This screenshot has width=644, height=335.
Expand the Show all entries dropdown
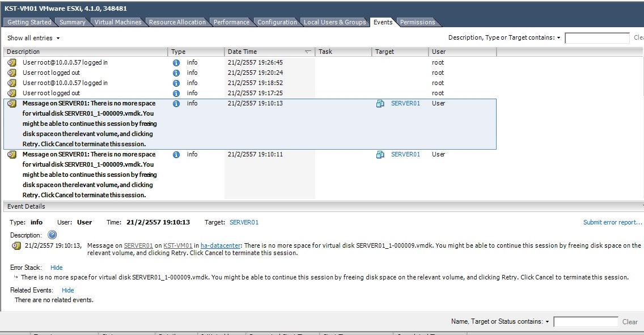(33, 38)
